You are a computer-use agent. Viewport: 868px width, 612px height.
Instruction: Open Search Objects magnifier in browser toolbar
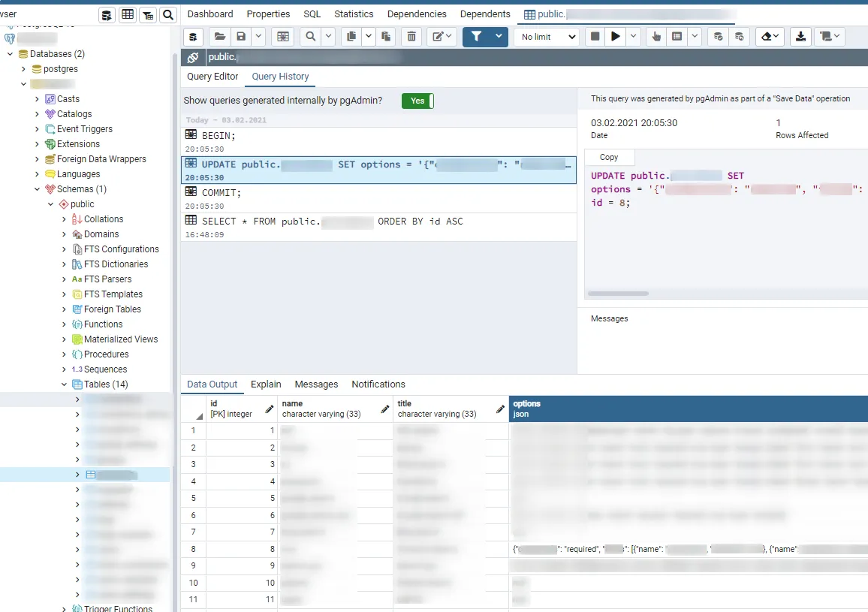pos(168,15)
